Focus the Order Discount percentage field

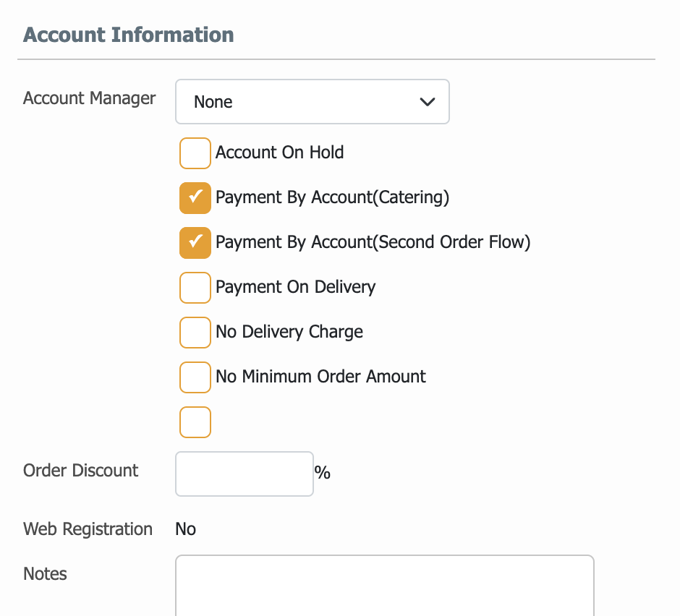point(245,474)
